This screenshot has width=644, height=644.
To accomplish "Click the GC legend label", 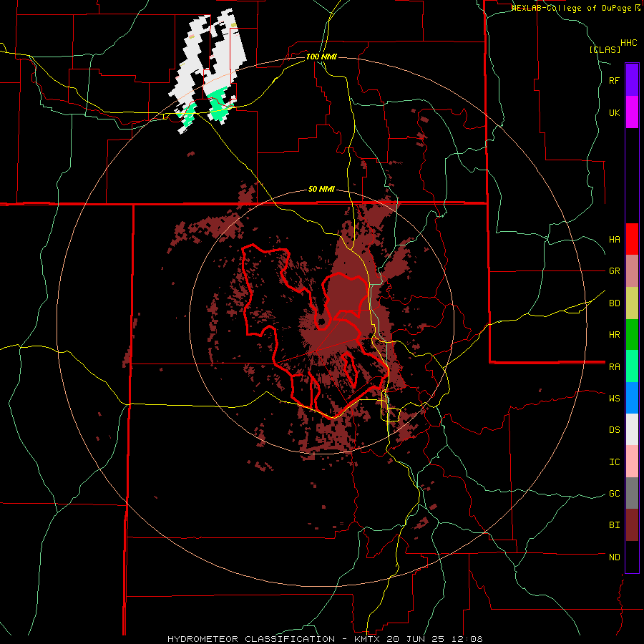I will tap(614, 494).
